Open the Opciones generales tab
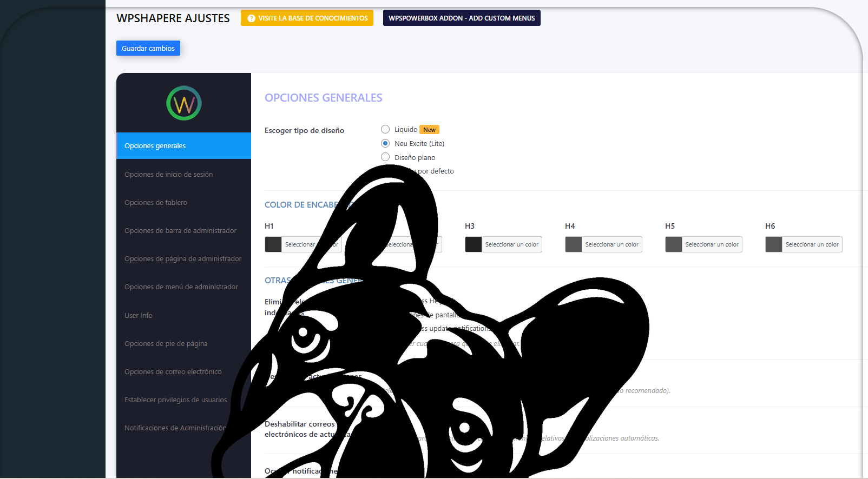 [183, 146]
